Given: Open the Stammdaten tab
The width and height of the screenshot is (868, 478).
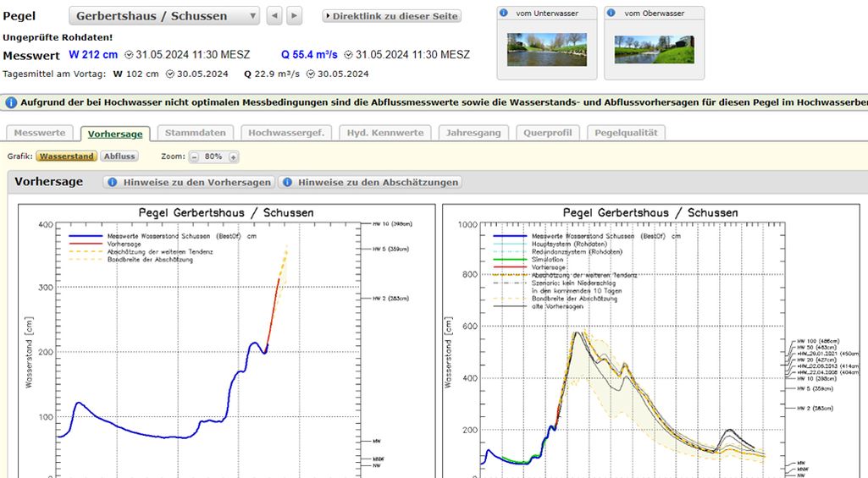Looking at the screenshot, I should tap(195, 133).
